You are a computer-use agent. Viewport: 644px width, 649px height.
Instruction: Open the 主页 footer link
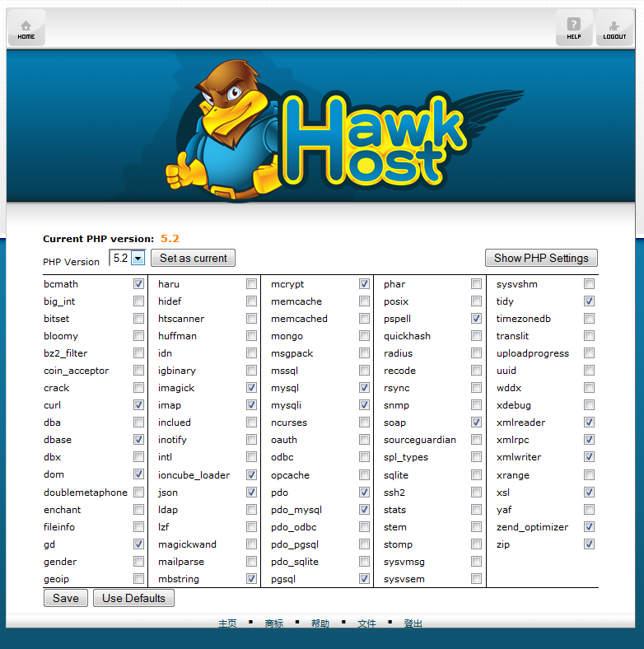[x=227, y=623]
